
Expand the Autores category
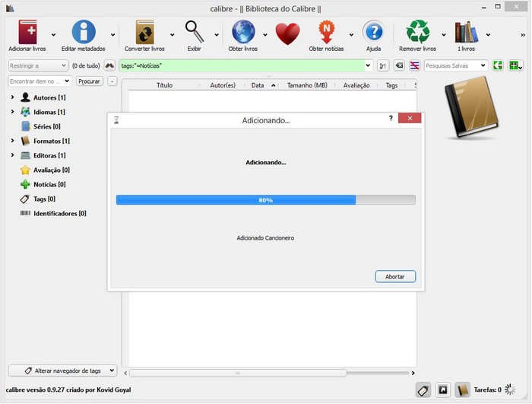[13, 97]
